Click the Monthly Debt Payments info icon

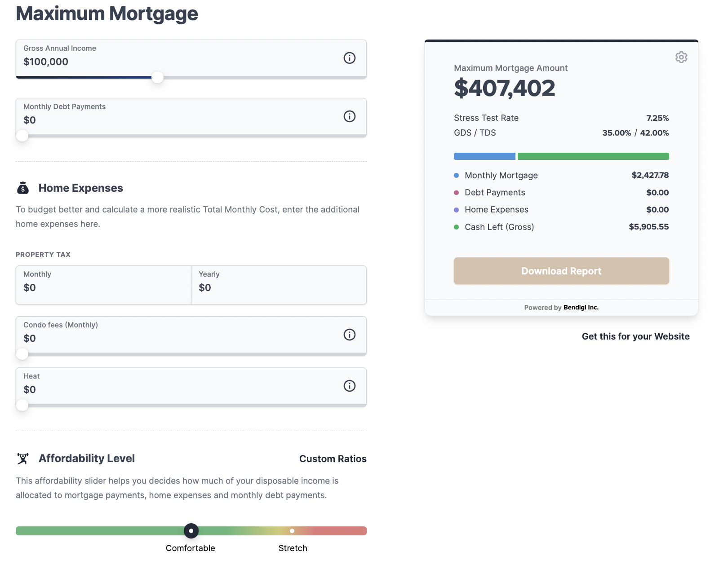pyautogui.click(x=350, y=116)
